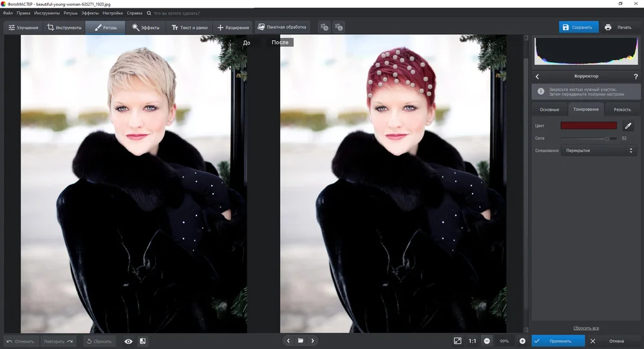Click the dark red Цвет color swatch
The height and width of the screenshot is (349, 644).
coord(589,126)
